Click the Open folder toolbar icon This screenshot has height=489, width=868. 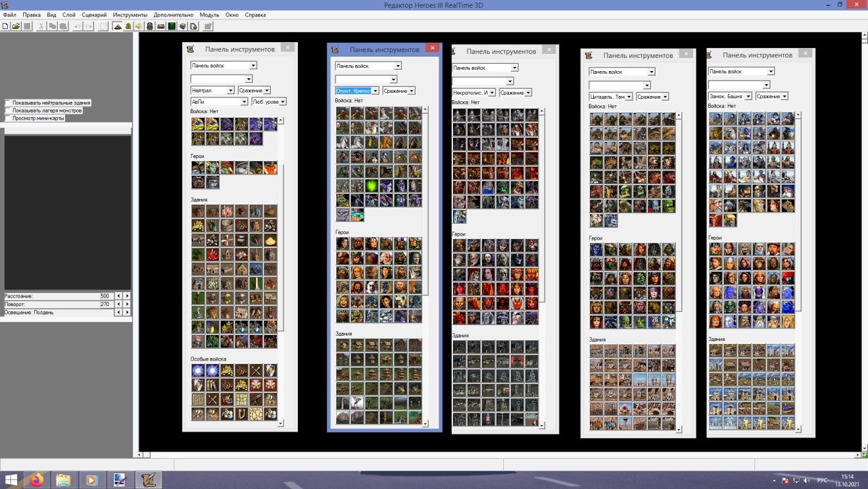16,26
